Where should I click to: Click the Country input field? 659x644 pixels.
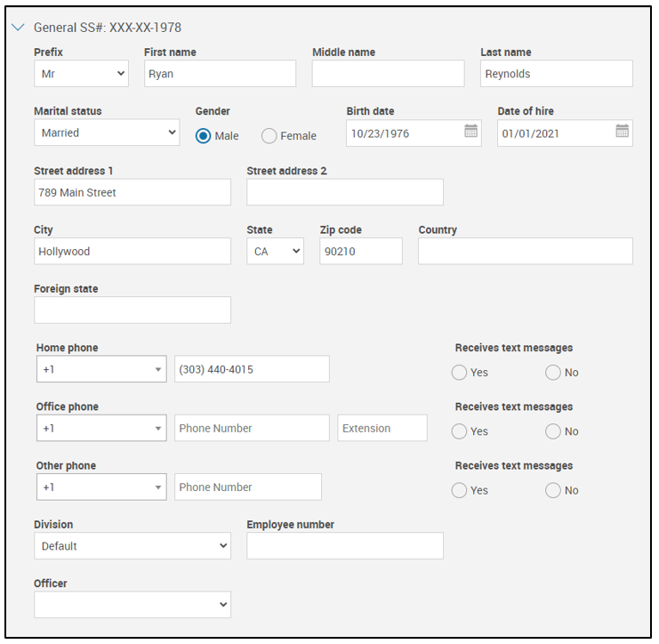(525, 252)
